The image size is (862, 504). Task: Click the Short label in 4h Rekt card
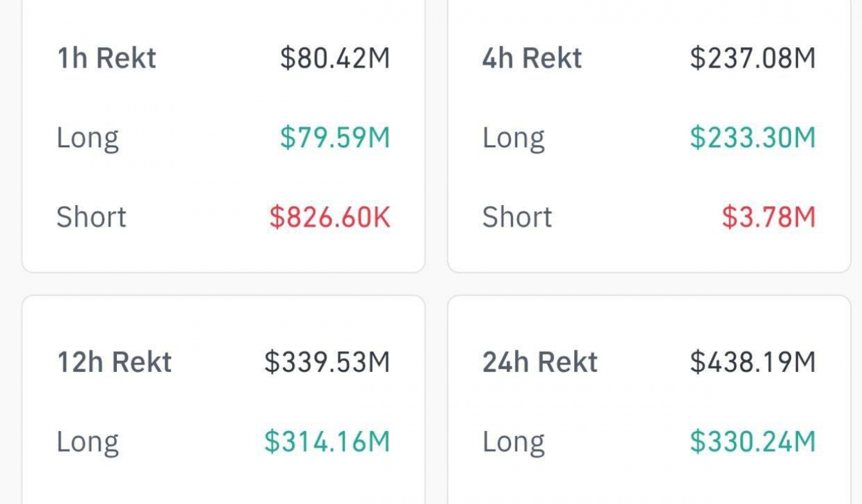517,217
